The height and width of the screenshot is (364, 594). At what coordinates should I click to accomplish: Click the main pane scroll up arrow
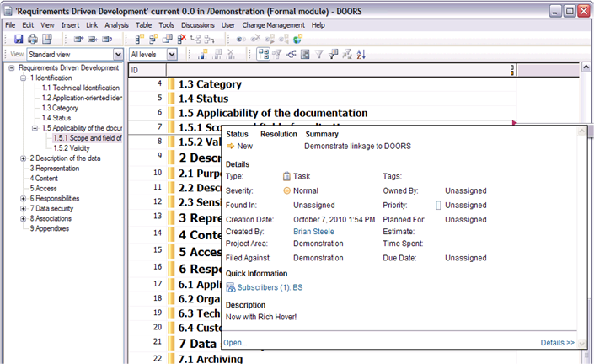click(586, 67)
